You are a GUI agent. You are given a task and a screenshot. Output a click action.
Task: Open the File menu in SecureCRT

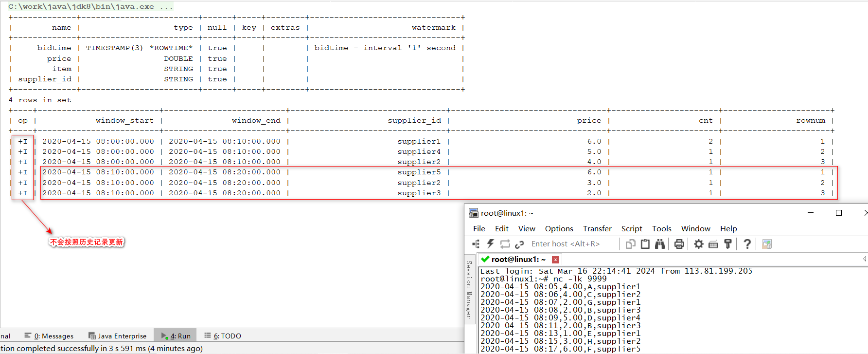pos(479,228)
